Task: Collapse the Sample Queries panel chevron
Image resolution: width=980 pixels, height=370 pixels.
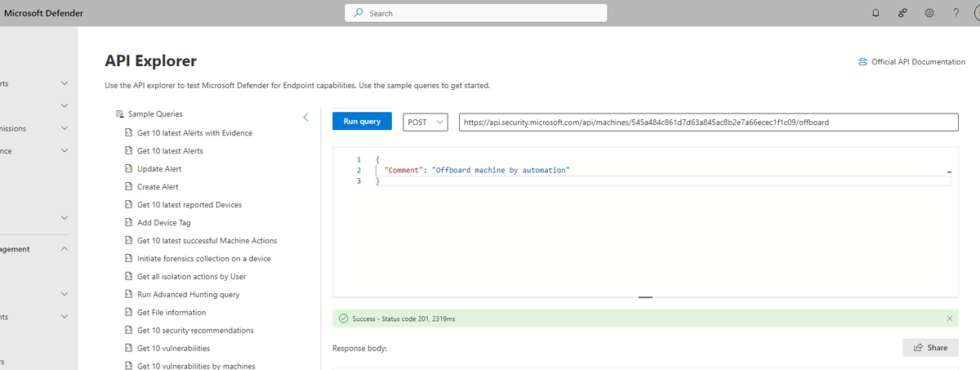Action: [305, 117]
